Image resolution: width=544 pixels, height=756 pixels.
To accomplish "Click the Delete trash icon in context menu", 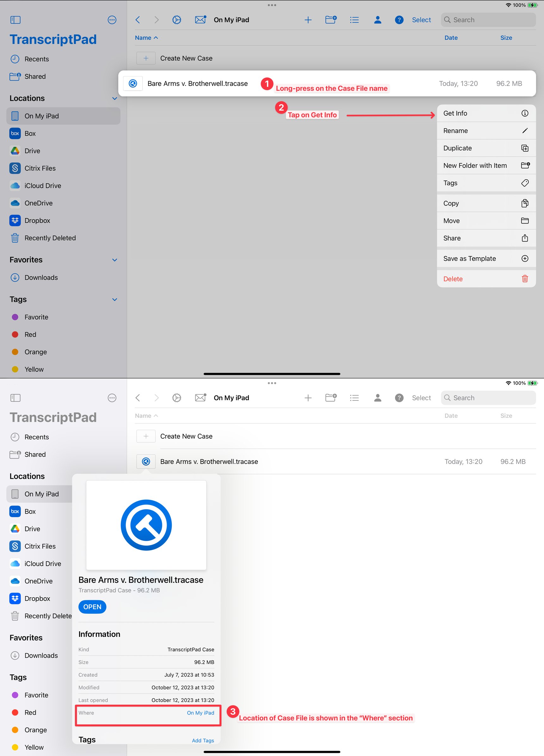I will 525,279.
